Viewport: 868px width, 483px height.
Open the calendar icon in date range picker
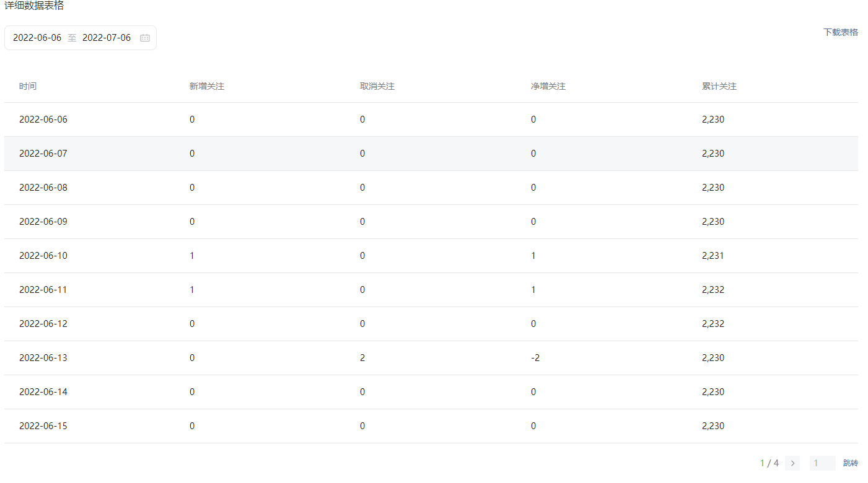145,38
